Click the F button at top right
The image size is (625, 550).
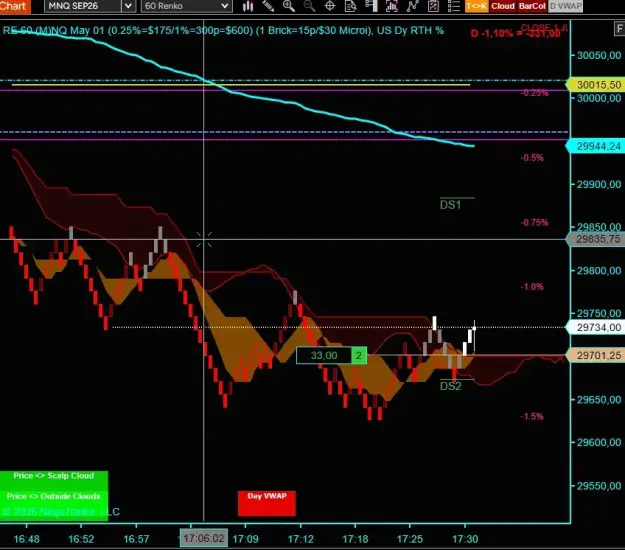coord(619,29)
